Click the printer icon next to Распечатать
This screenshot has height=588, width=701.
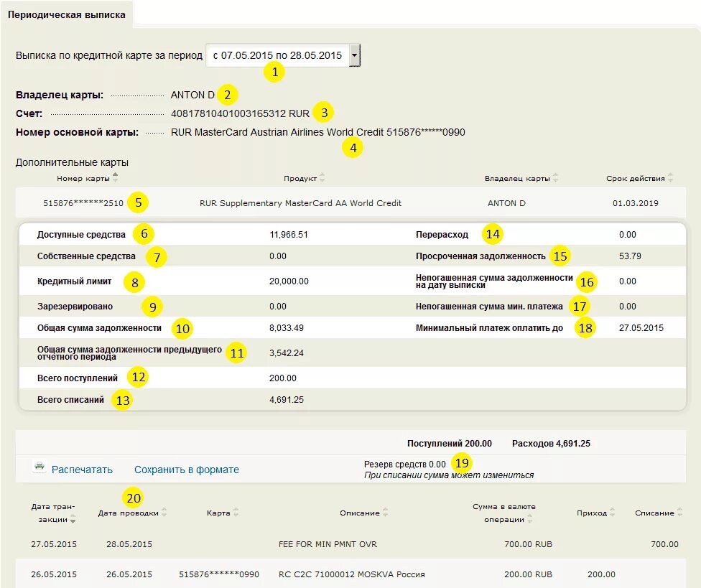(40, 467)
